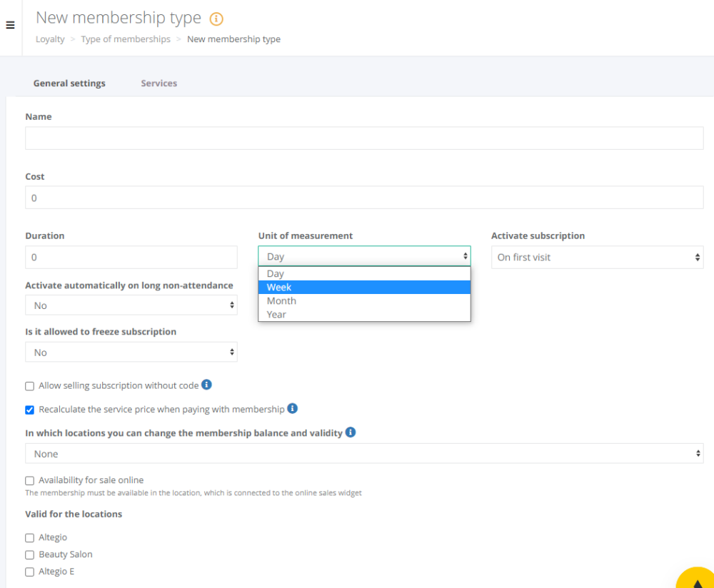Enable Allow selling subscription without code
This screenshot has width=714, height=588.
pos(29,386)
